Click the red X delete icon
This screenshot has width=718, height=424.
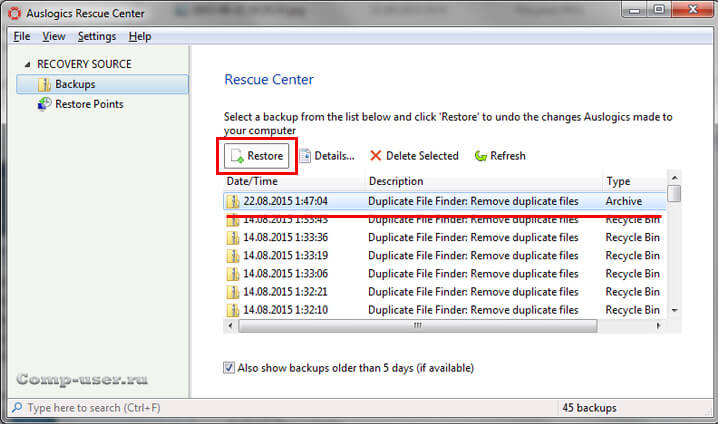(x=375, y=156)
